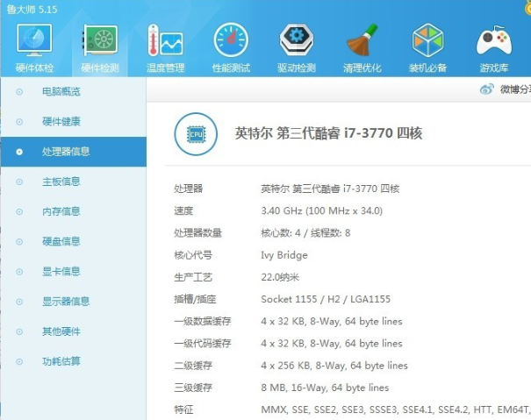Open 显卡信息 in the sidebar
Image resolution: width=531 pixels, height=420 pixels.
[x=61, y=272]
